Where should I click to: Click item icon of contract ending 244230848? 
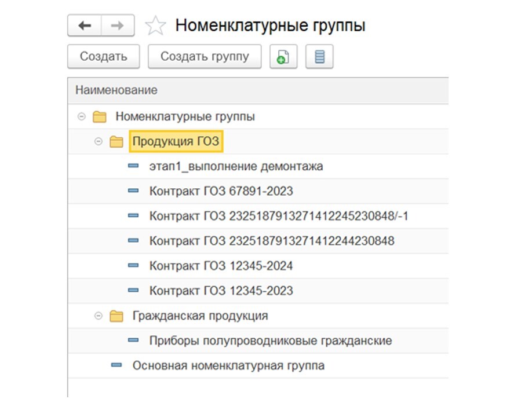133,241
